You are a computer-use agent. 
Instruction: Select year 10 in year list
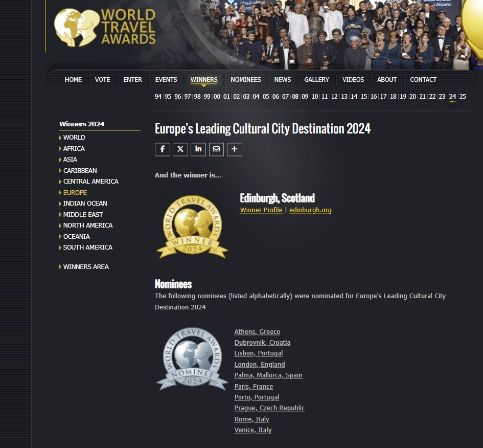point(315,97)
